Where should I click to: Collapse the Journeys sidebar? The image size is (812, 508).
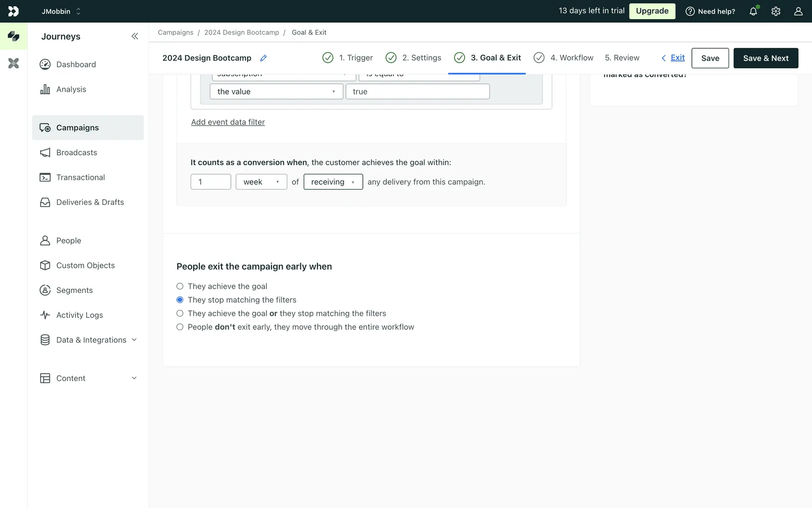[x=134, y=36]
